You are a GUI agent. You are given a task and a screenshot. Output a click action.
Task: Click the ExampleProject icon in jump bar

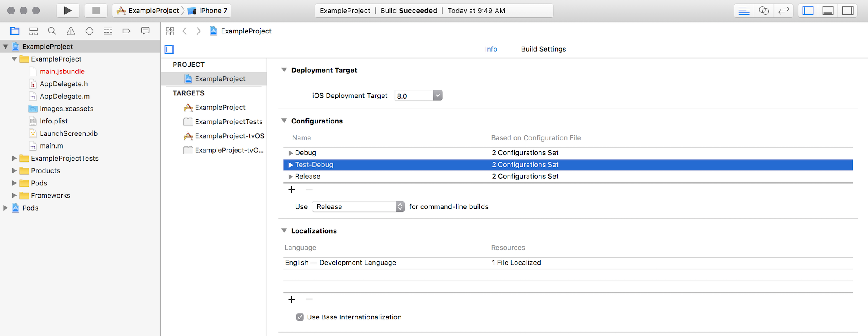pyautogui.click(x=213, y=31)
